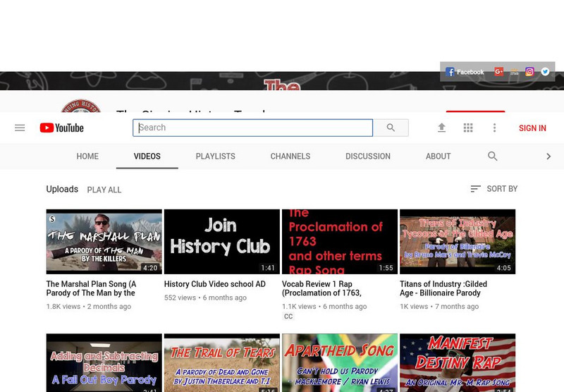Play The Marshall Plan thumbnail
This screenshot has height=392, width=564.
[104, 242]
